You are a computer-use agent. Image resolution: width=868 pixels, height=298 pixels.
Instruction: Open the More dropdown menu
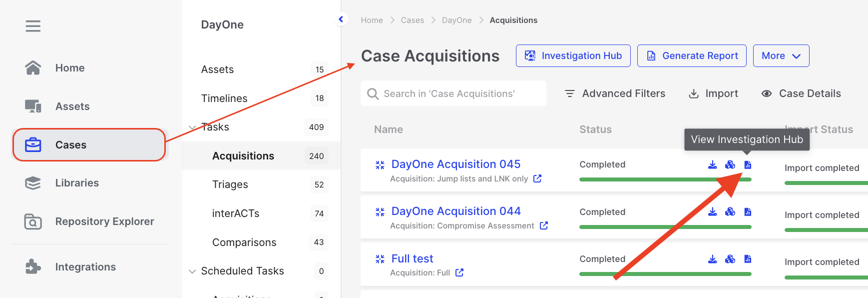pyautogui.click(x=781, y=56)
